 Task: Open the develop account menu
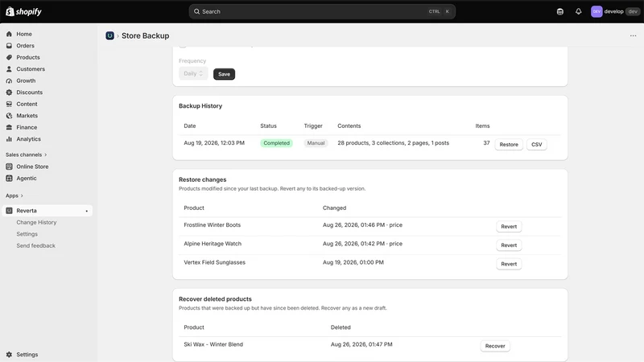pos(614,11)
